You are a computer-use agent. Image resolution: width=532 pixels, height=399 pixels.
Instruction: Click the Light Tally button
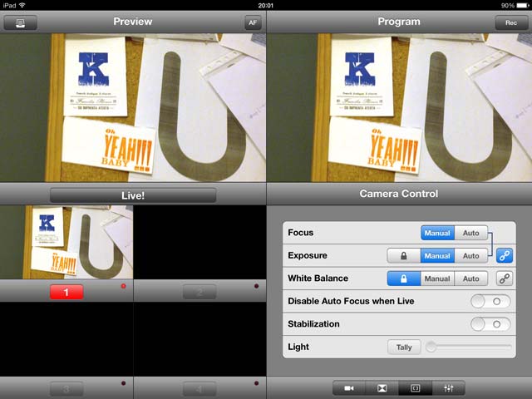tap(404, 347)
